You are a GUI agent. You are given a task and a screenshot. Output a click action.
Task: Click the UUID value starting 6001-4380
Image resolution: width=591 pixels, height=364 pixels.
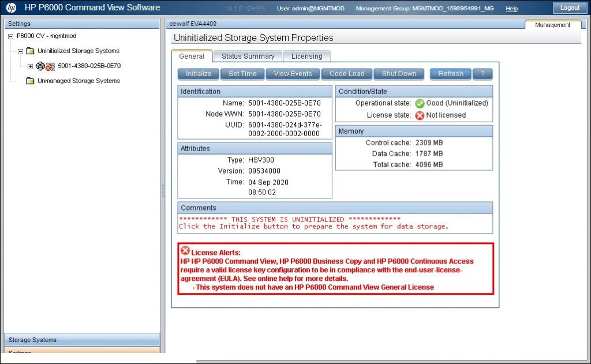285,129
